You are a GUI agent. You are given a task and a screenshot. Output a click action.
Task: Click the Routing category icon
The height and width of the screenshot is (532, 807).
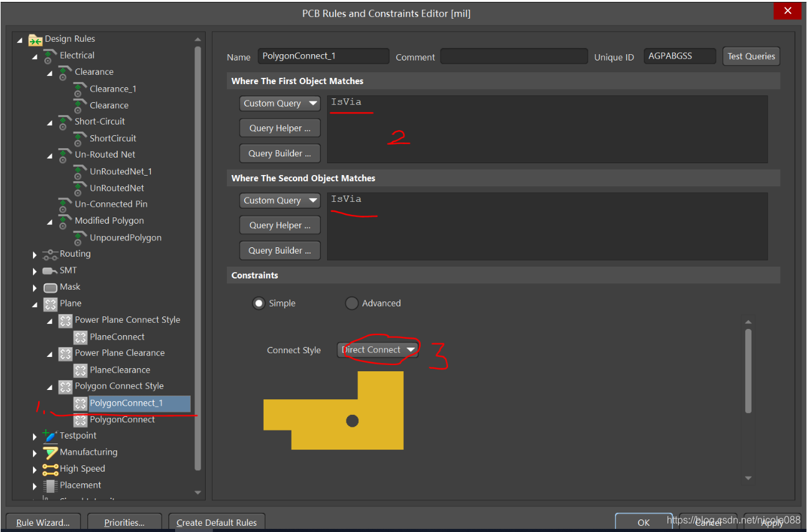tap(50, 254)
